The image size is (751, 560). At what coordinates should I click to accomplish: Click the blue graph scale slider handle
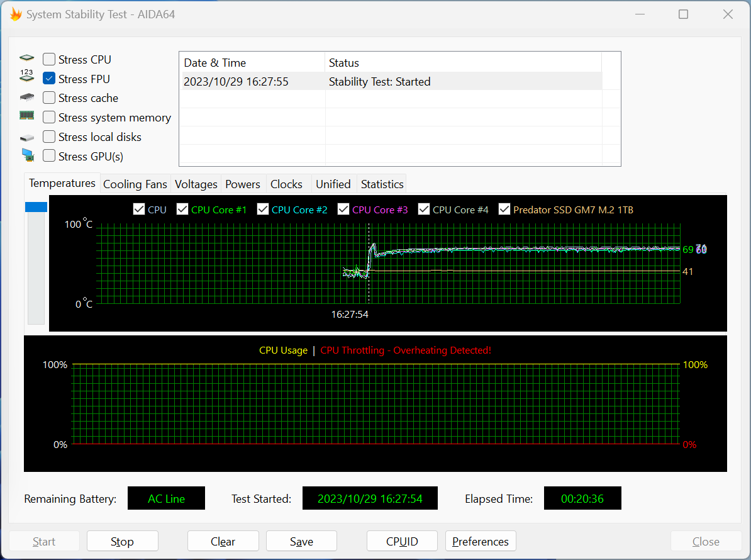click(x=36, y=207)
